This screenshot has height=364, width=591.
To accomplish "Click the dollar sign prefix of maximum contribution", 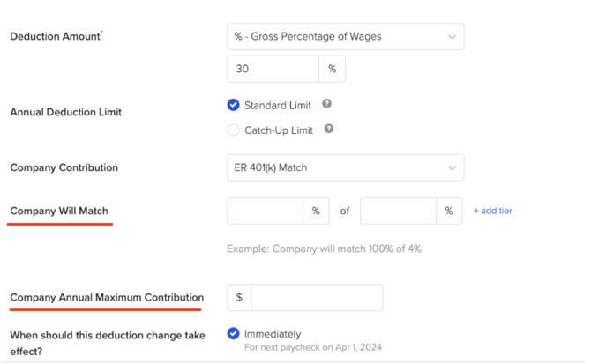I will (x=239, y=297).
